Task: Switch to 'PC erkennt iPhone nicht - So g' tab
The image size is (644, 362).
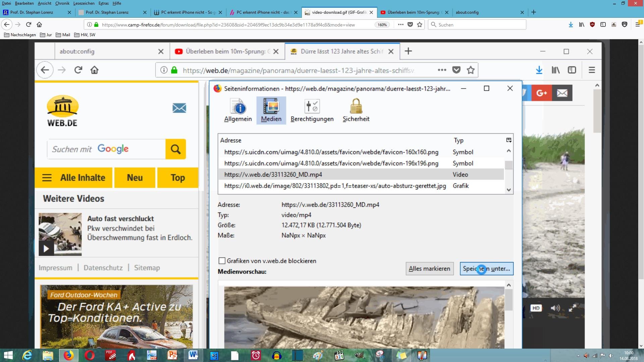Action: [187, 12]
